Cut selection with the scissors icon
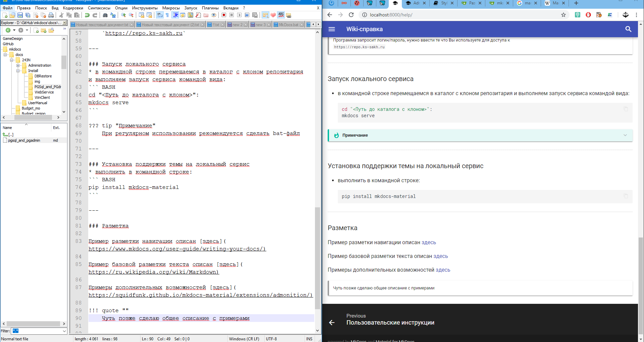This screenshot has height=342, width=644. [61, 15]
